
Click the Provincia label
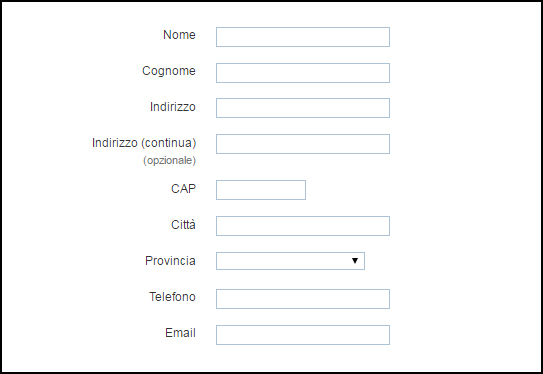point(170,261)
